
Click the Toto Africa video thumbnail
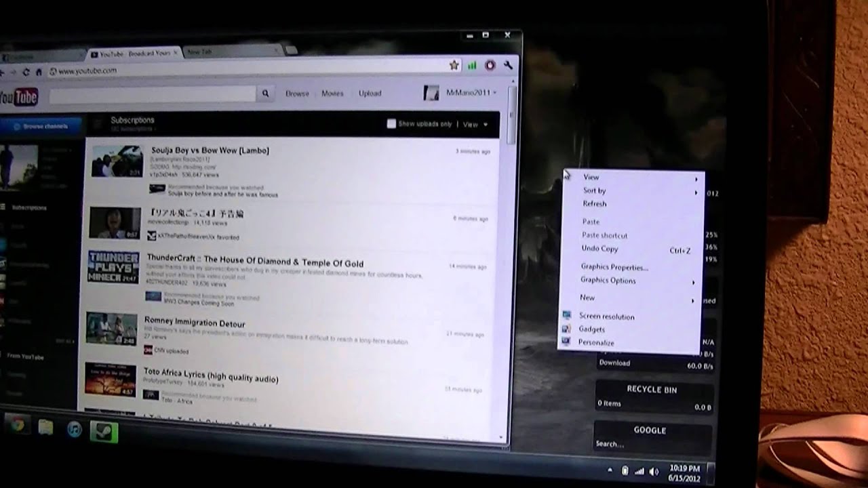pos(111,380)
